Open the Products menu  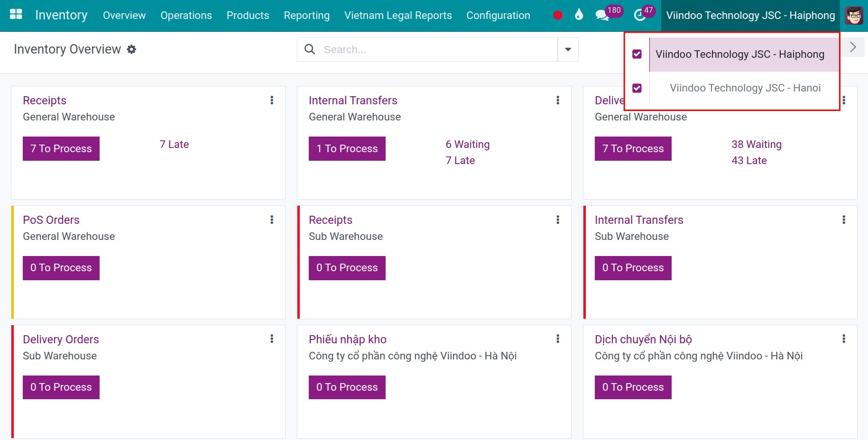[x=248, y=16]
